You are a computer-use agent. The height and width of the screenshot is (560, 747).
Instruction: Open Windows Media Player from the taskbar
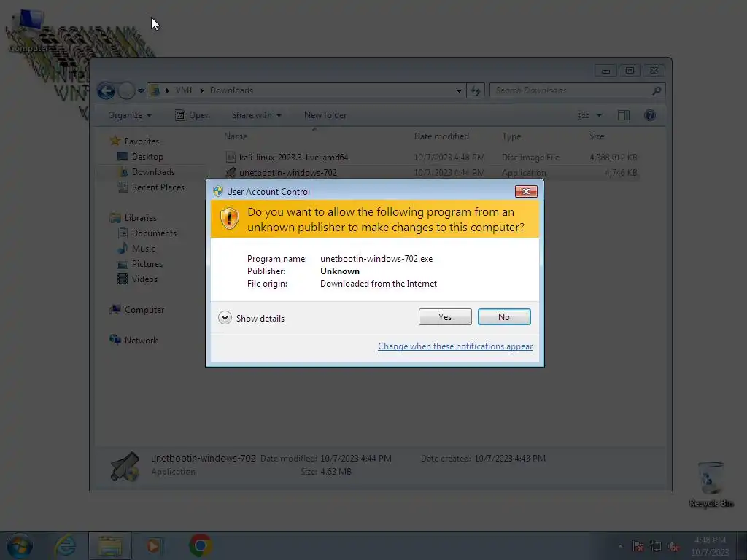[153, 545]
